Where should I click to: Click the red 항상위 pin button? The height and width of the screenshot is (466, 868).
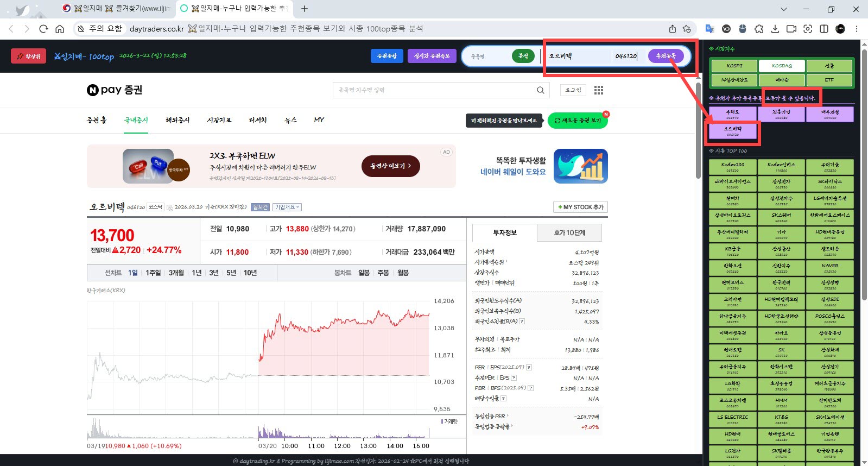point(28,56)
